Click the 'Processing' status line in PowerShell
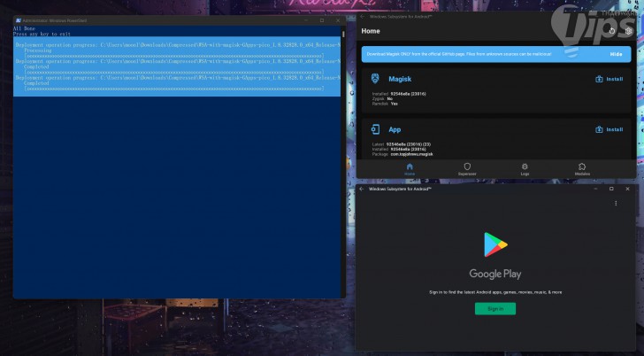The width and height of the screenshot is (644, 356). [38, 50]
